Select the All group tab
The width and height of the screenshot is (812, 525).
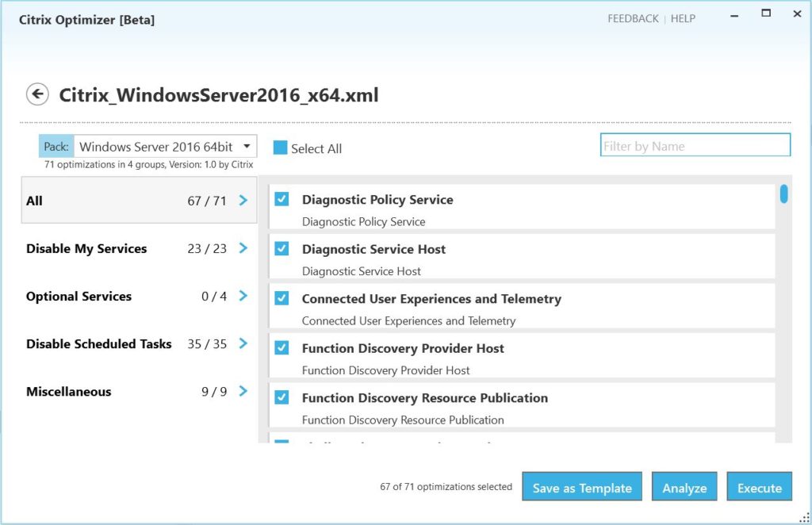point(139,201)
